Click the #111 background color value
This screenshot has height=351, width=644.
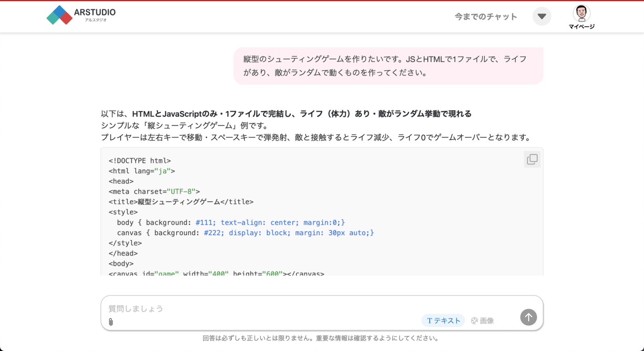click(206, 222)
